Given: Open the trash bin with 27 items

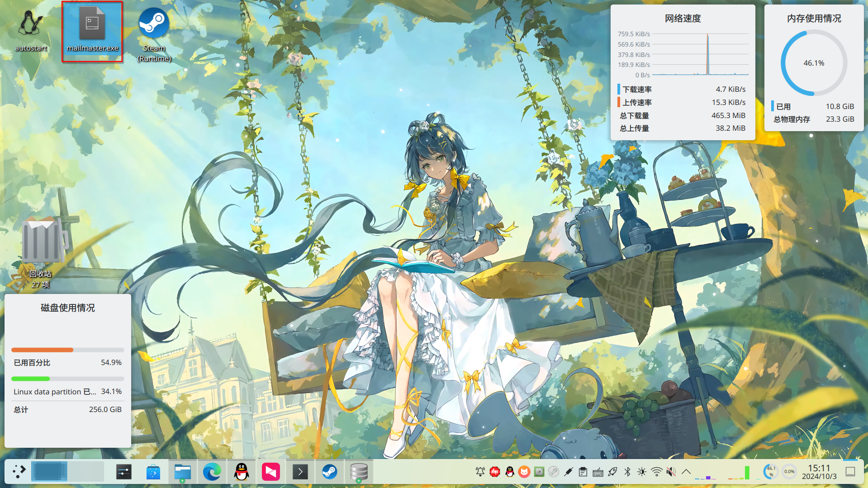Looking at the screenshot, I should click(x=41, y=251).
